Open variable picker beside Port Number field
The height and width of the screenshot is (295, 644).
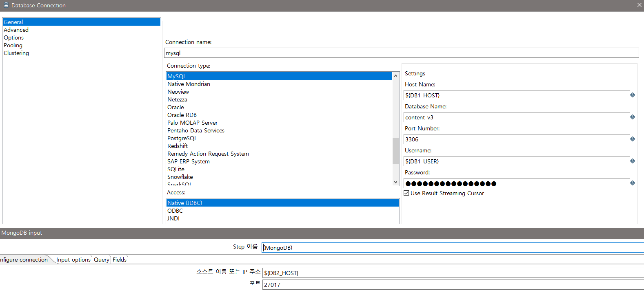[633, 139]
